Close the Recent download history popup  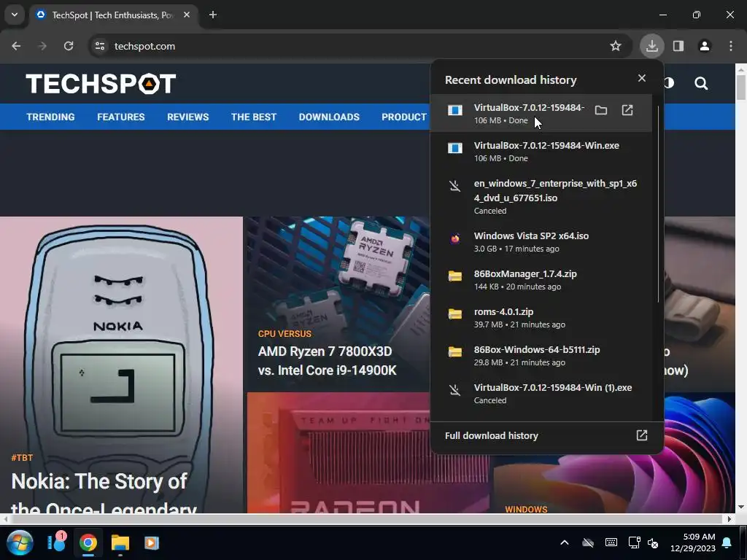pyautogui.click(x=642, y=78)
